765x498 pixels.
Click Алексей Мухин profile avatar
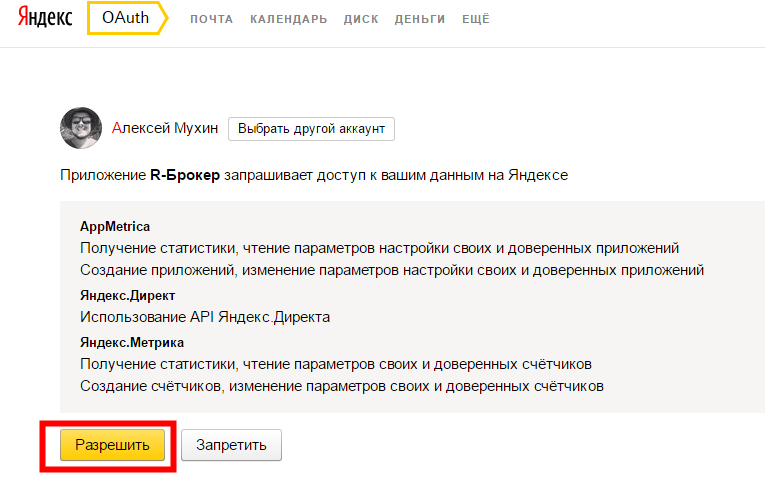pyautogui.click(x=81, y=128)
